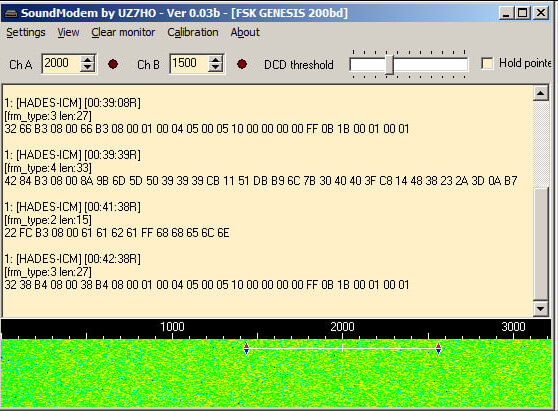
Task: Select the right waterfall frequency marker
Action: click(x=438, y=349)
